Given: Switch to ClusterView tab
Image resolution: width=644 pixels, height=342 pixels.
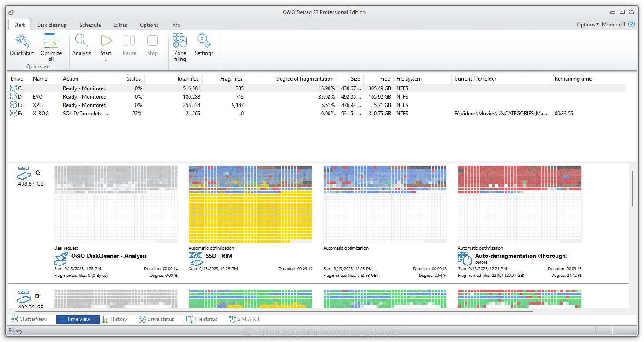Looking at the screenshot, I should coord(29,319).
